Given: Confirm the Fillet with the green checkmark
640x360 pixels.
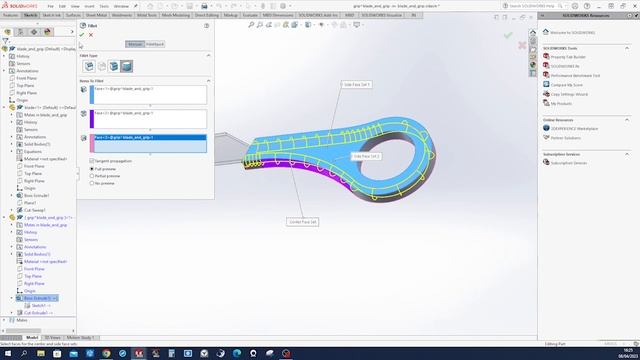Looking at the screenshot, I should 82,35.
